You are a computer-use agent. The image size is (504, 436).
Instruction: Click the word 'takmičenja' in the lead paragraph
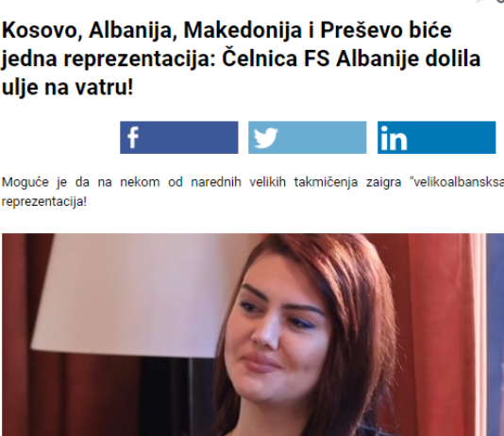(x=326, y=182)
